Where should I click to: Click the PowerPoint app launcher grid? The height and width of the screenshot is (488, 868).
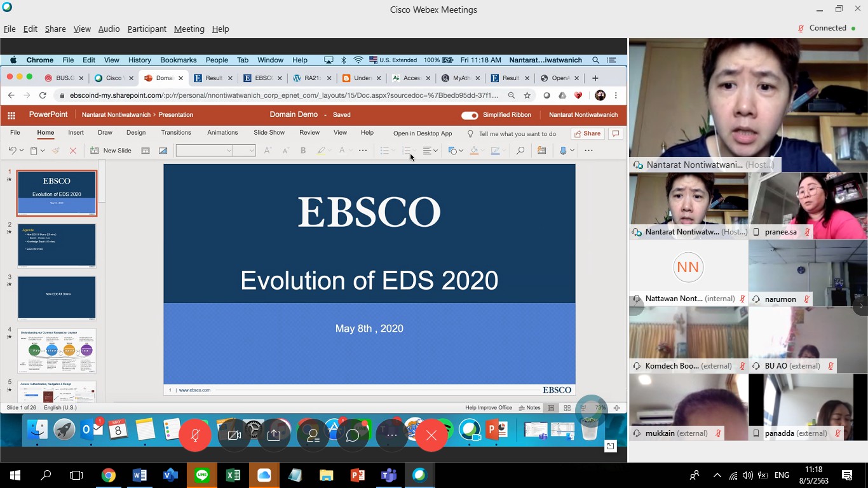11,115
